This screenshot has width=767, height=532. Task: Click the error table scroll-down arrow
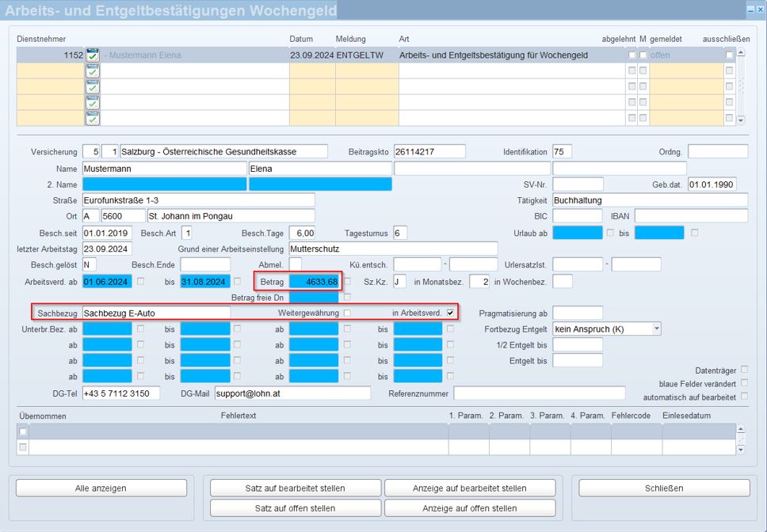click(741, 449)
